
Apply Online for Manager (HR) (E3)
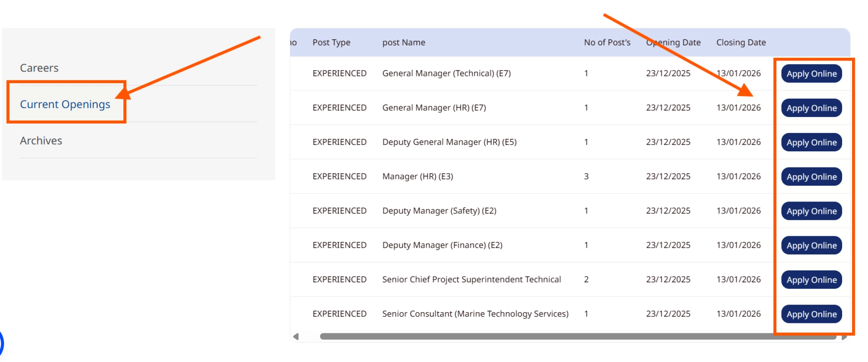[x=811, y=177]
